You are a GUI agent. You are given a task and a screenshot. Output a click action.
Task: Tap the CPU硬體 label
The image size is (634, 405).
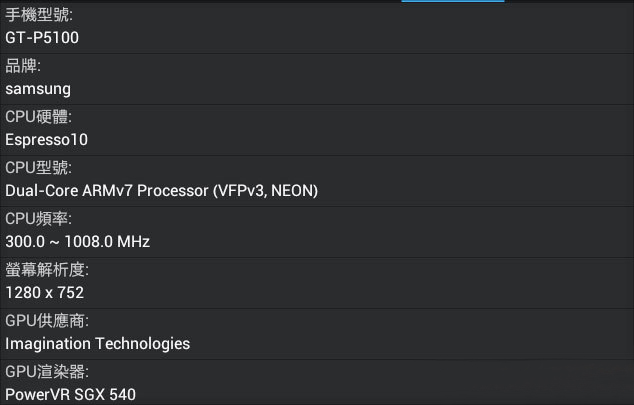pos(39,118)
